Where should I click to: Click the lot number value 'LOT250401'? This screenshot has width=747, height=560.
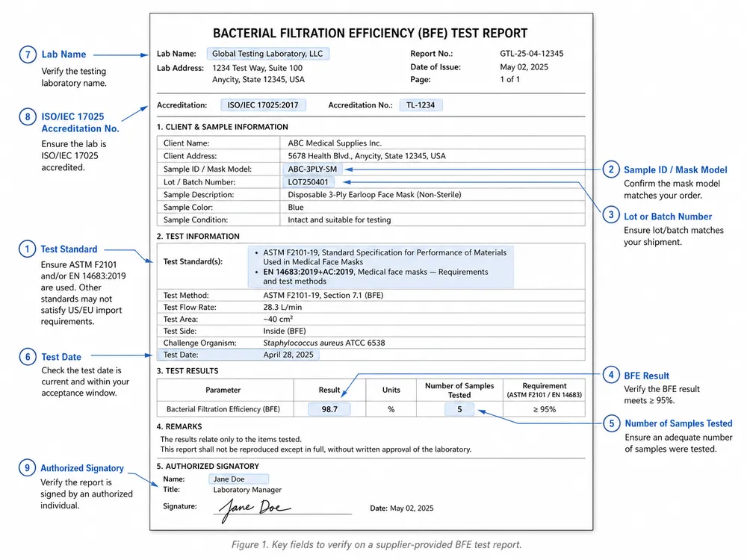tap(309, 182)
